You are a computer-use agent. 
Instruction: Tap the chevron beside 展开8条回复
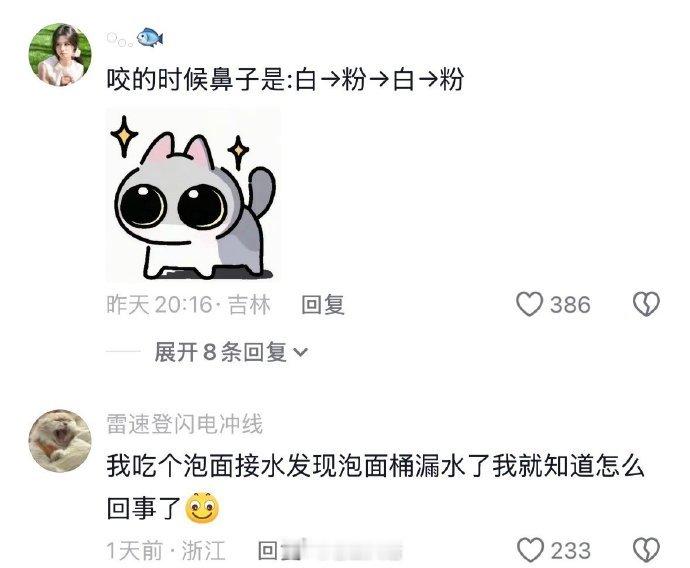(x=301, y=352)
